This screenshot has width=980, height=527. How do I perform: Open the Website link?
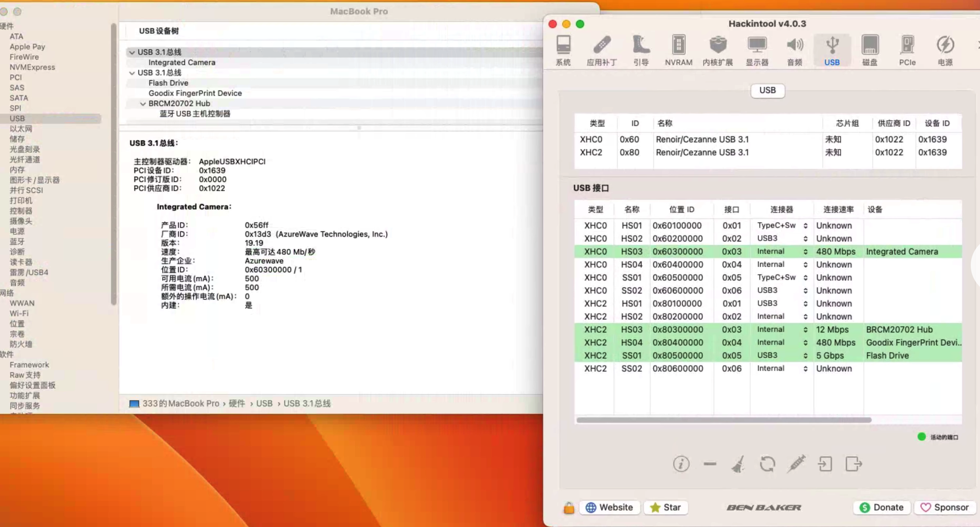[610, 507]
